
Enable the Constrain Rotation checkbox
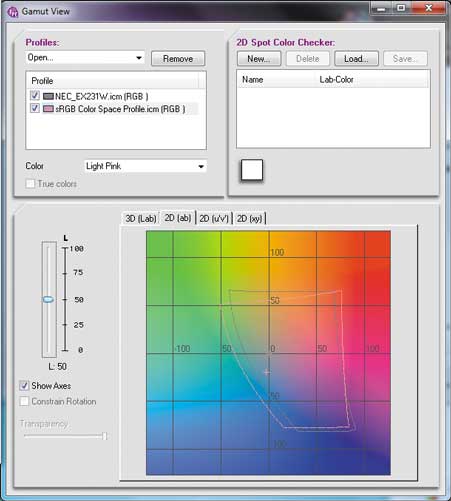[24, 401]
